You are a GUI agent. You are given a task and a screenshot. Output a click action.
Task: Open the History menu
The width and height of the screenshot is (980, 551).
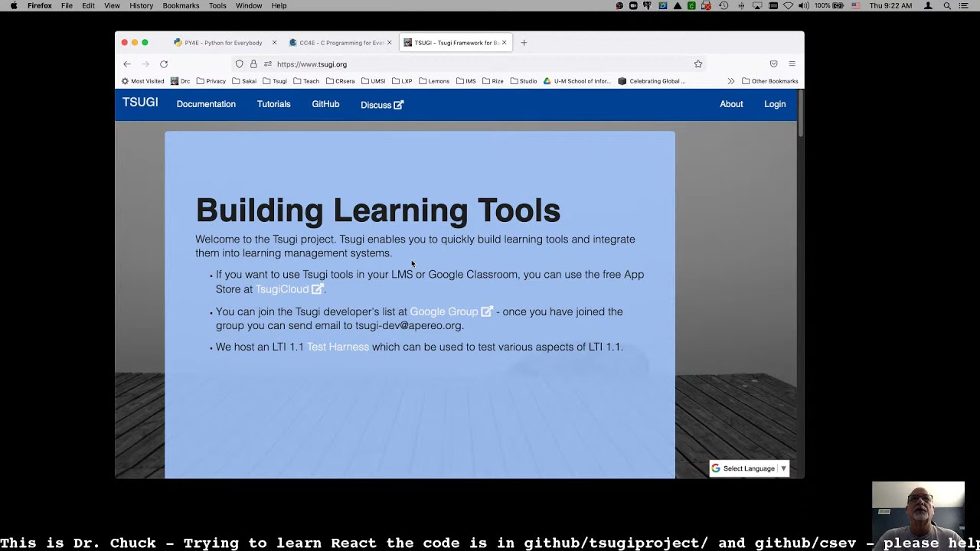(142, 5)
